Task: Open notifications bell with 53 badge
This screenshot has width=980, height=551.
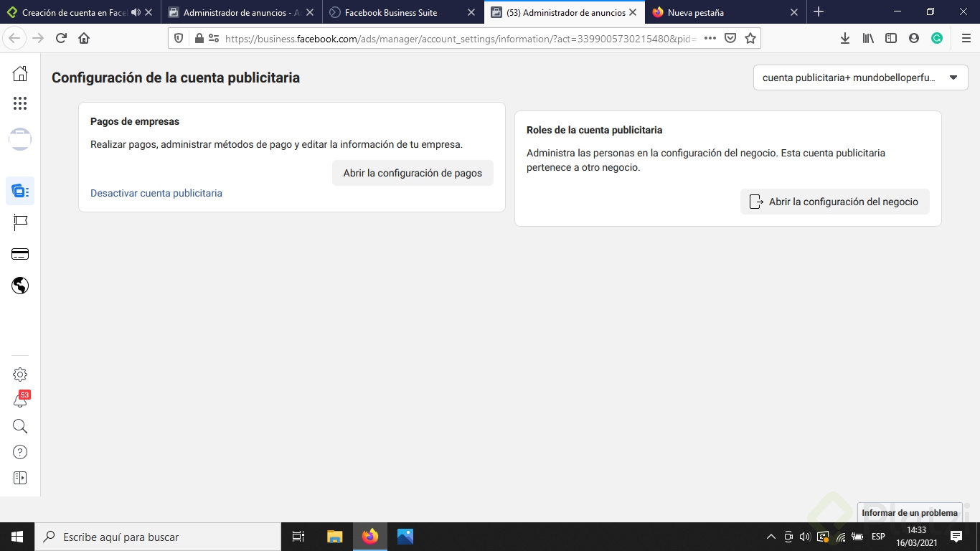Action: pos(20,400)
